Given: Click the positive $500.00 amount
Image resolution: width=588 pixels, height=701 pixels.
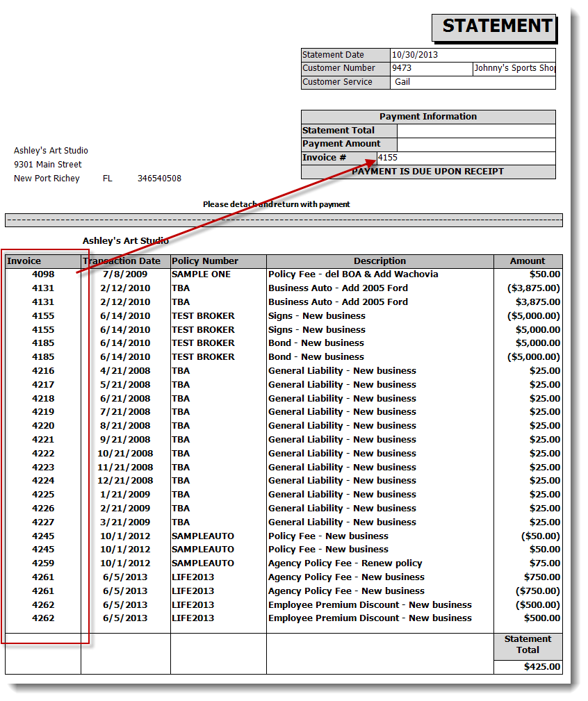Looking at the screenshot, I should (x=542, y=618).
